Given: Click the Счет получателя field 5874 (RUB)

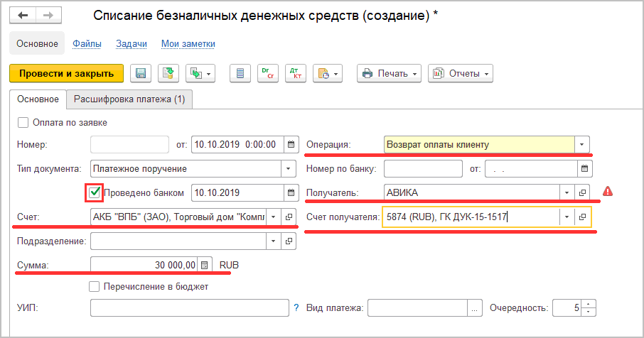Looking at the screenshot, I should [x=471, y=217].
